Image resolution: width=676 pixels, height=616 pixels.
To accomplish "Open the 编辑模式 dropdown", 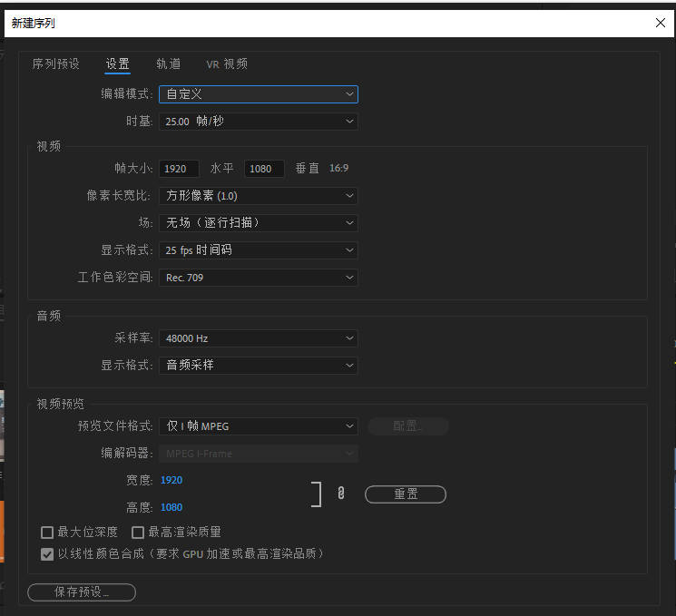I will coord(258,94).
